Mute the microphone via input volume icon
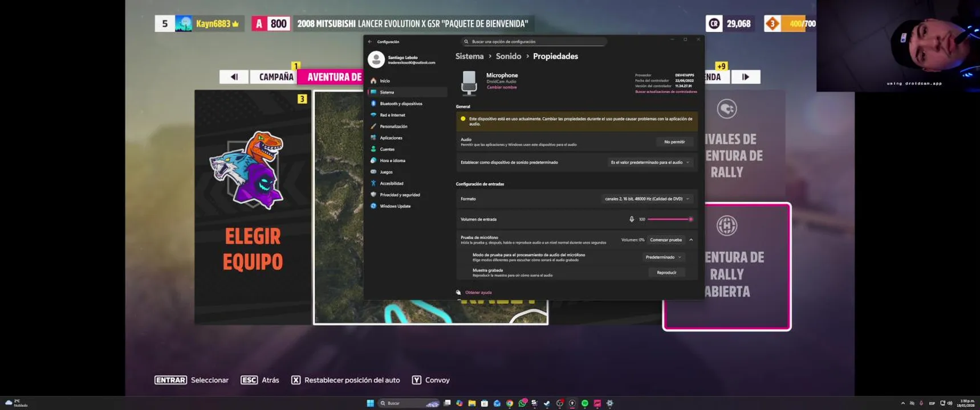 click(632, 219)
